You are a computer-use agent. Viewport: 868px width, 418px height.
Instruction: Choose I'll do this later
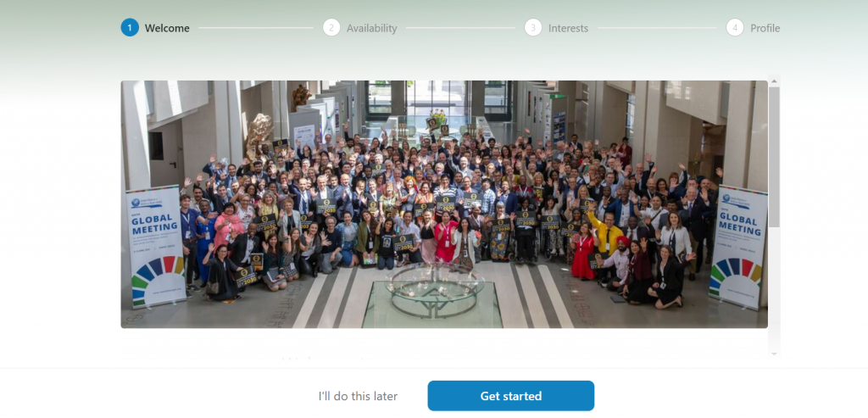coord(358,397)
